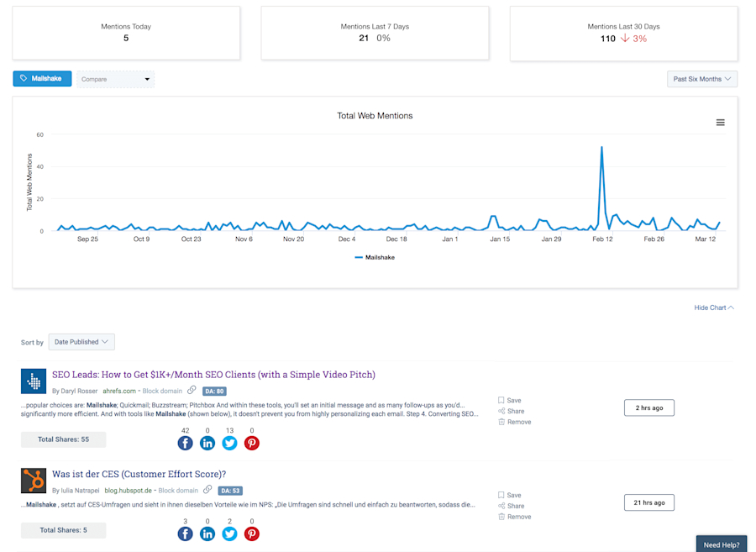Open the Date Published sort dropdown
The width and height of the screenshot is (756, 552).
point(81,342)
